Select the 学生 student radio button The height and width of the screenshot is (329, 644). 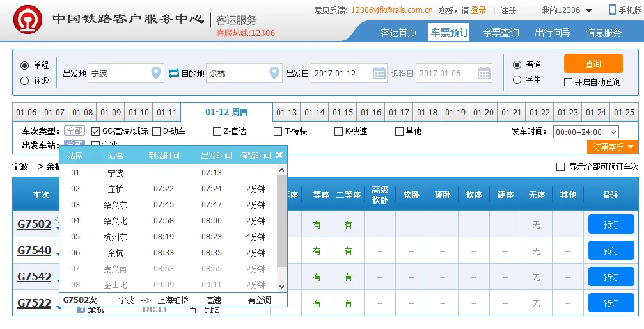(517, 80)
